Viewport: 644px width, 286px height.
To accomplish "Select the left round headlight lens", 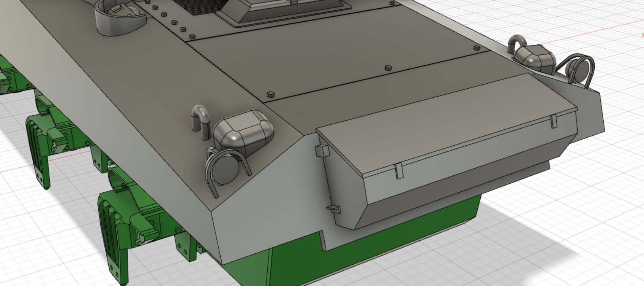I will pyautogui.click(x=226, y=168).
